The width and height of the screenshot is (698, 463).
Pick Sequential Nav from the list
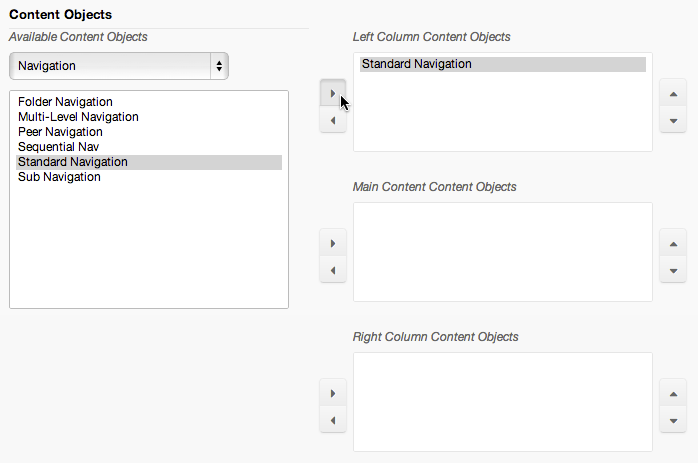[149, 147]
